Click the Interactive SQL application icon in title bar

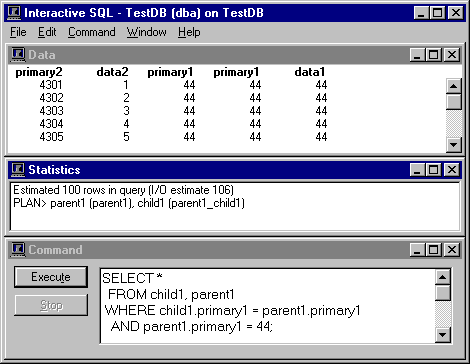(x=14, y=13)
